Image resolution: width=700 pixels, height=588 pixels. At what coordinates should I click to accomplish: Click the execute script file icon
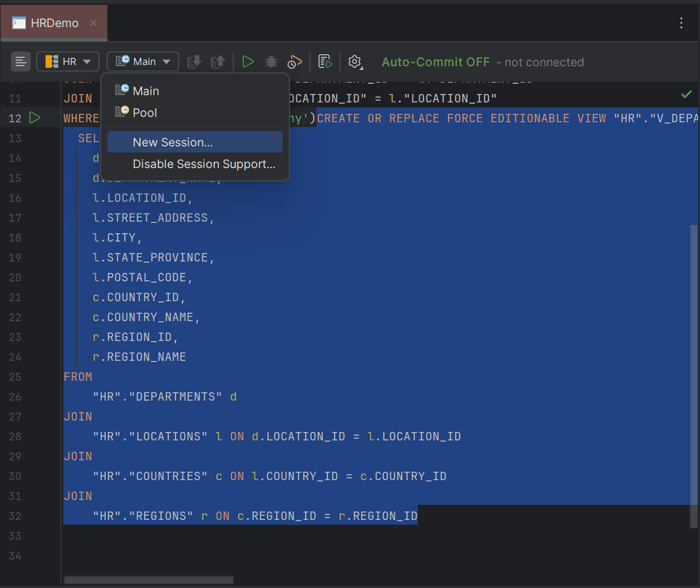pyautogui.click(x=324, y=61)
